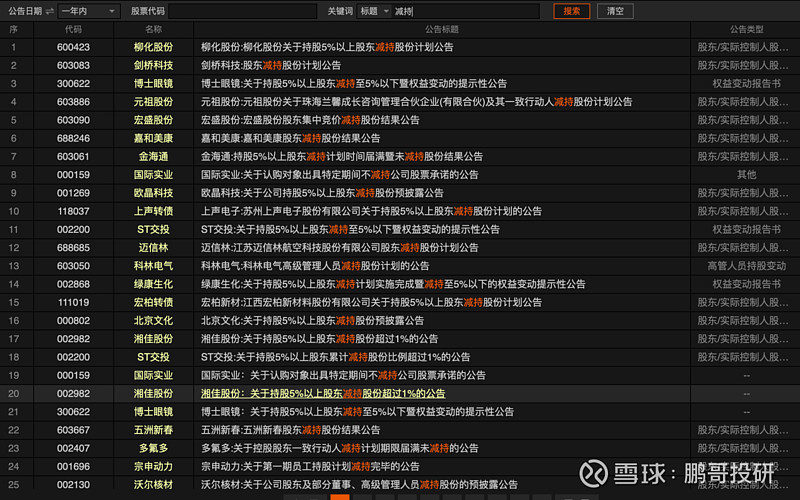Select code 118037
The width and height of the screenshot is (800, 500).
coord(73,212)
